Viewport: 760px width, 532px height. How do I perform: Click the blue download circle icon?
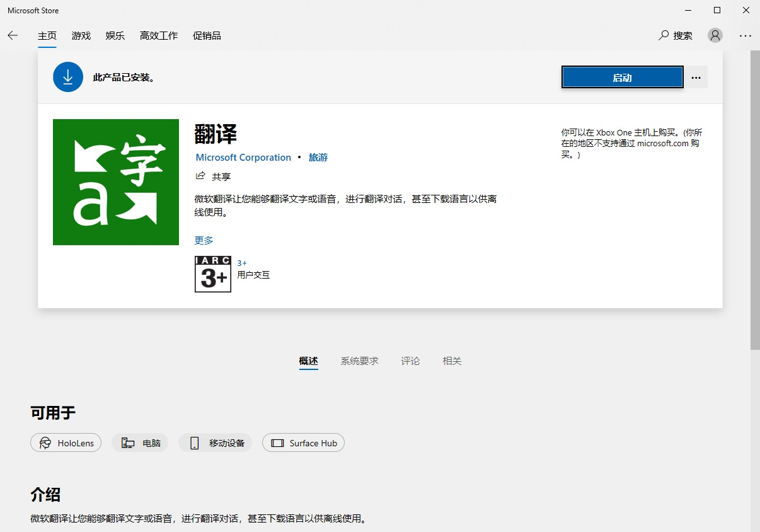(x=68, y=77)
